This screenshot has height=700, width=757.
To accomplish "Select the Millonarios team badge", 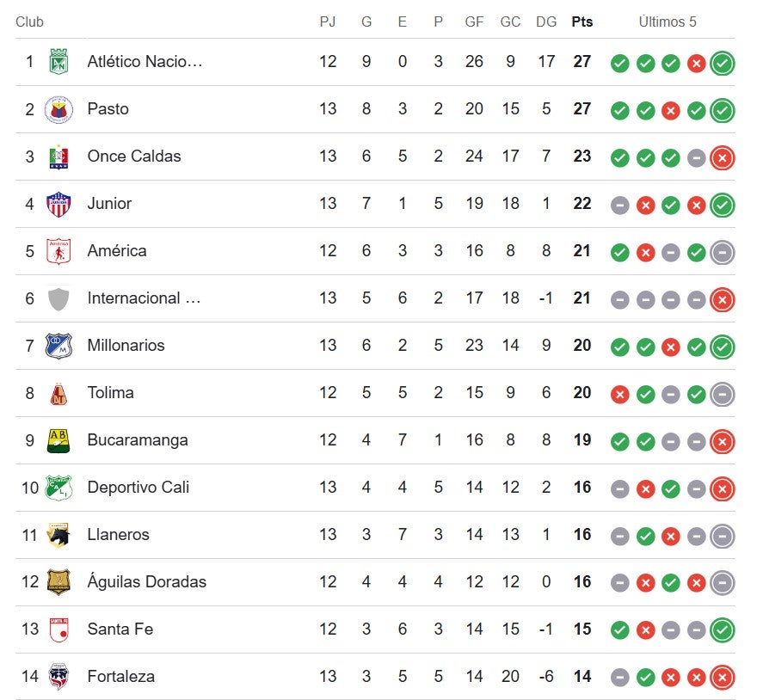I will pos(58,346).
